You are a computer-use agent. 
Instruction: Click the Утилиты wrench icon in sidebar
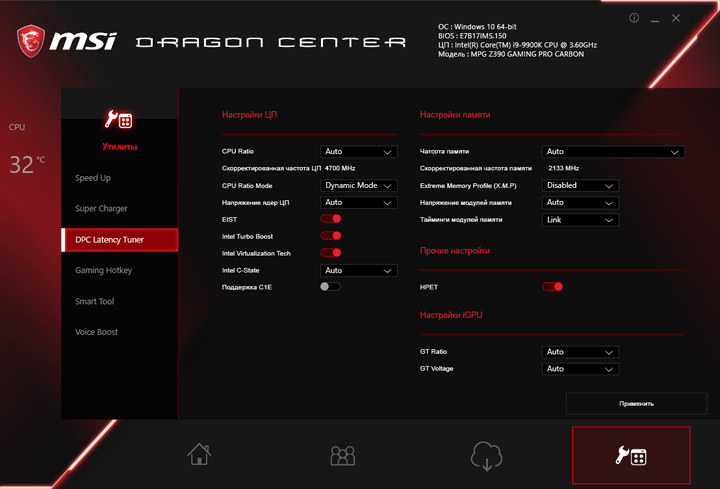tap(119, 119)
